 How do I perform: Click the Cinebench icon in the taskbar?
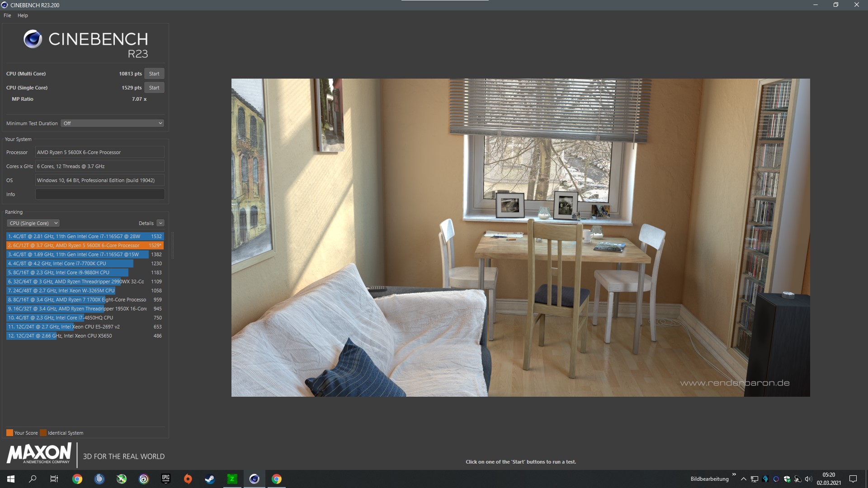click(x=255, y=479)
